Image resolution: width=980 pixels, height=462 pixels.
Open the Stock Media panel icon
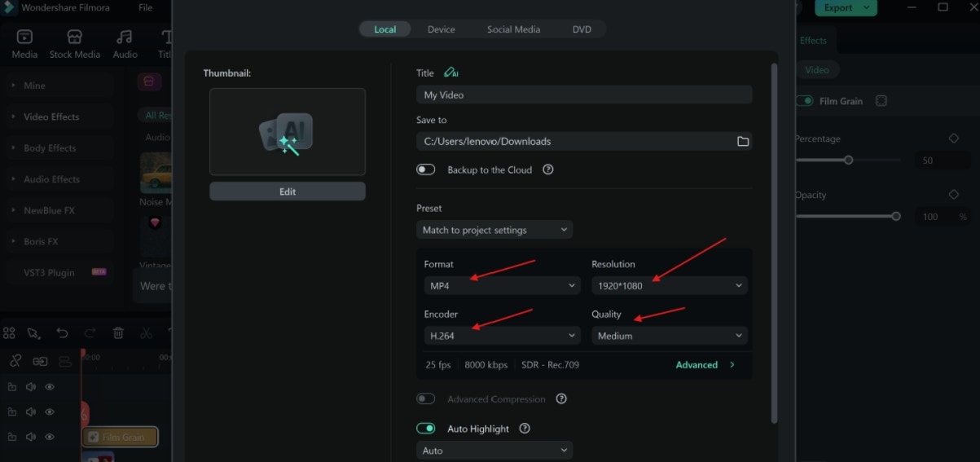click(x=75, y=37)
